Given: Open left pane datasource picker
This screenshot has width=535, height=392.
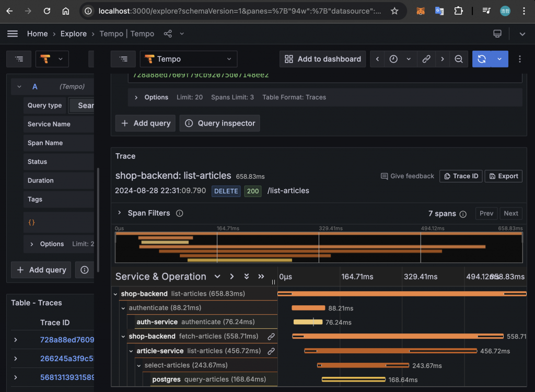Looking at the screenshot, I should [52, 59].
